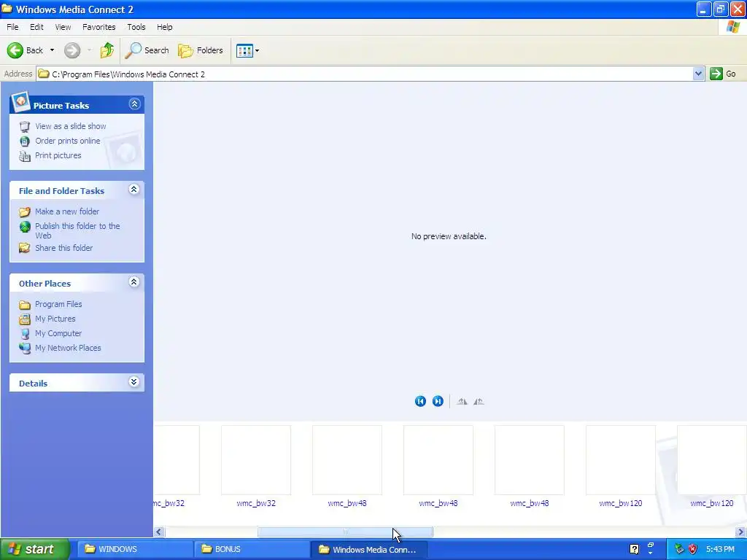
Task: Go to My Network Places link
Action: pos(68,348)
